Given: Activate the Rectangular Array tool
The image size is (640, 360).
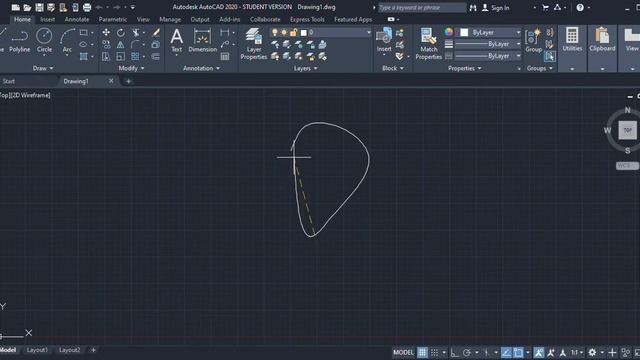Looking at the screenshot, I should tap(136, 56).
